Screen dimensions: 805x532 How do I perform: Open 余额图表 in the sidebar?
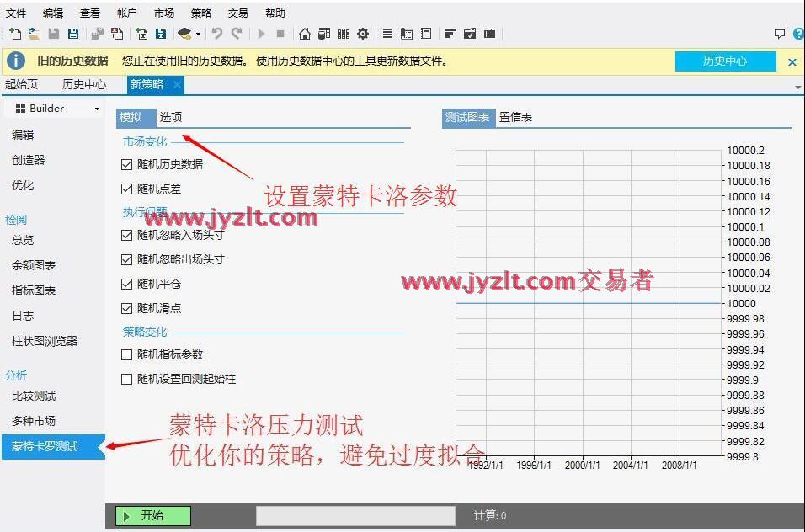point(34,265)
